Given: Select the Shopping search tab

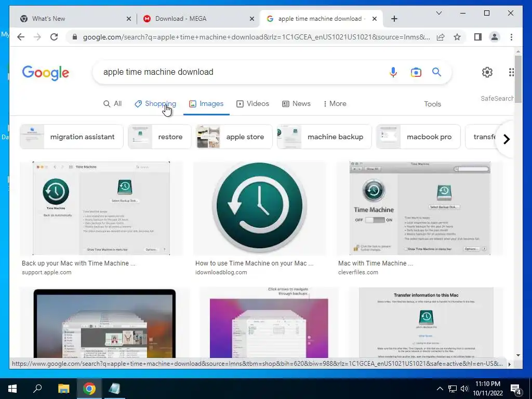Looking at the screenshot, I should (x=155, y=103).
